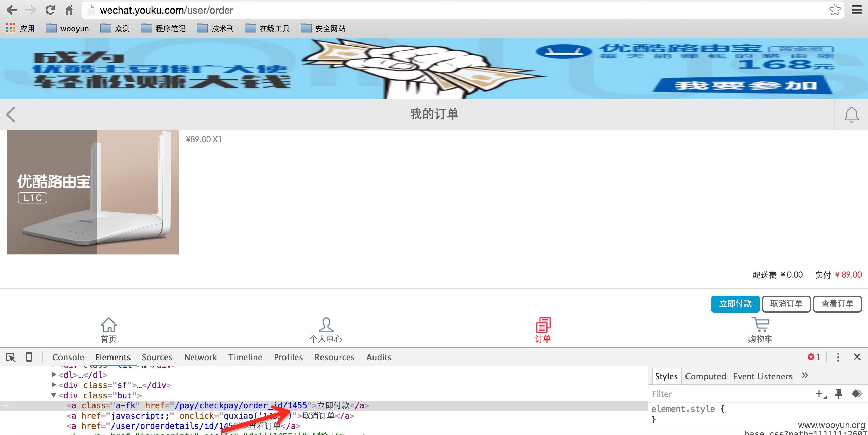Click the 实付 ¥89.00 total amount
The image size is (868, 435).
pos(838,275)
